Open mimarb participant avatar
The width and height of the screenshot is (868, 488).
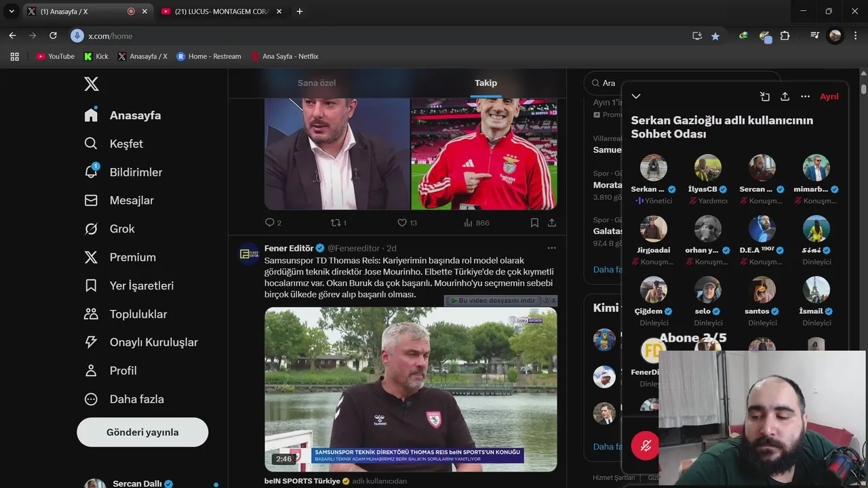(816, 167)
